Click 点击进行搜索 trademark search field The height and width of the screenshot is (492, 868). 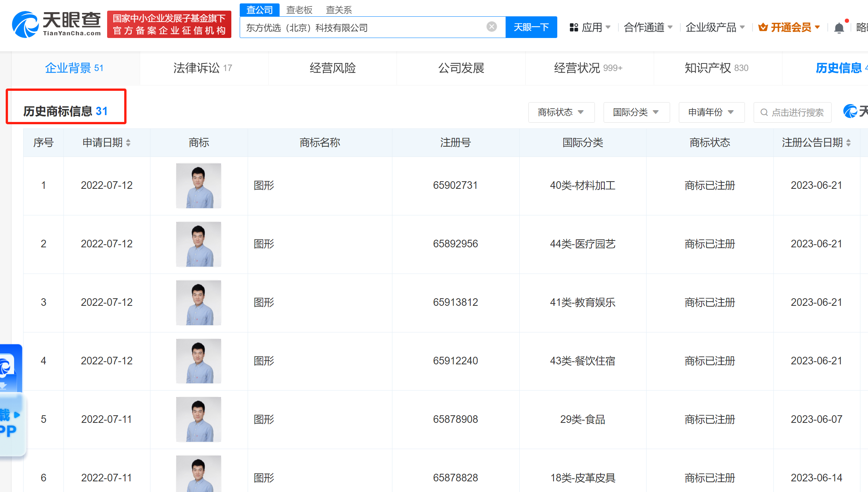pos(792,112)
